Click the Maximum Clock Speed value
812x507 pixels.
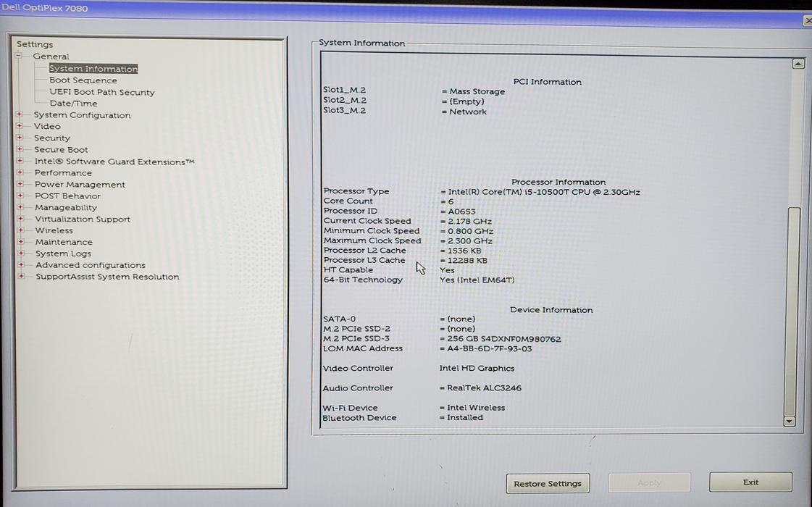(x=469, y=240)
